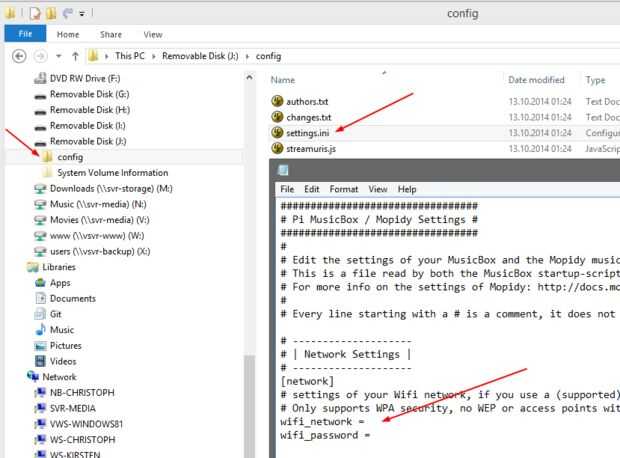The width and height of the screenshot is (620, 458).
Task: Click the New Folder quick access icon
Action: pos(52,14)
